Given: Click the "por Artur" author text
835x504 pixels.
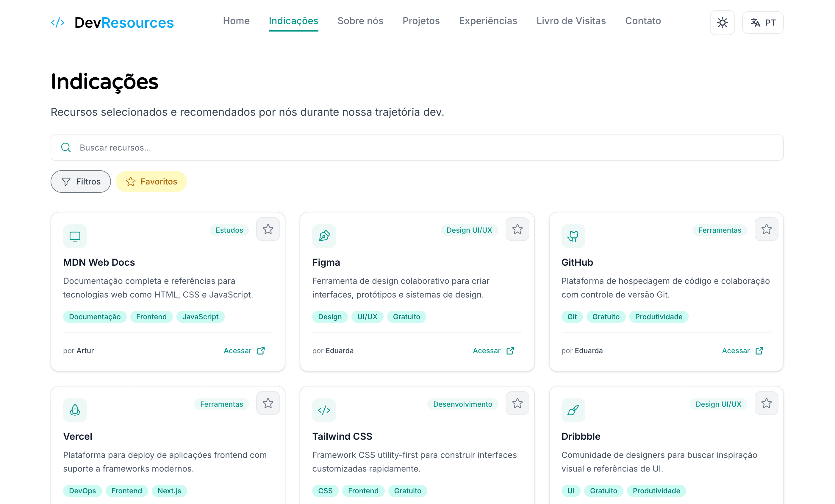Looking at the screenshot, I should coord(78,351).
